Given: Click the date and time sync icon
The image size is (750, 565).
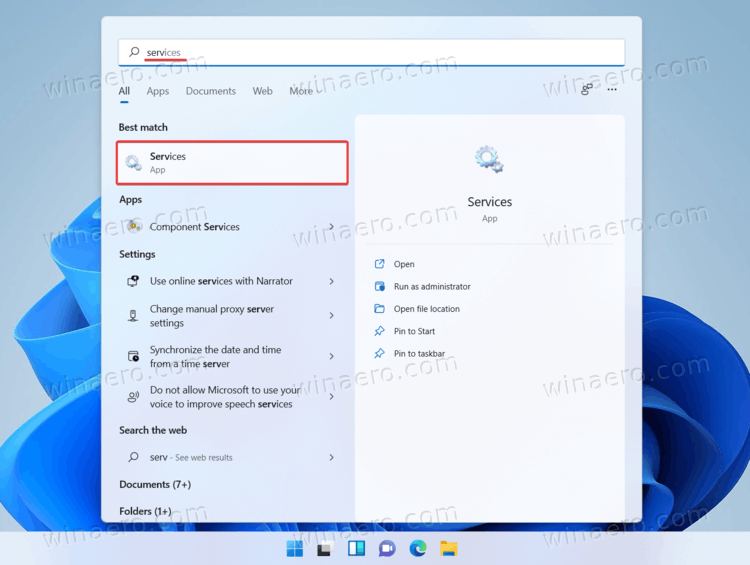Looking at the screenshot, I should tap(133, 356).
